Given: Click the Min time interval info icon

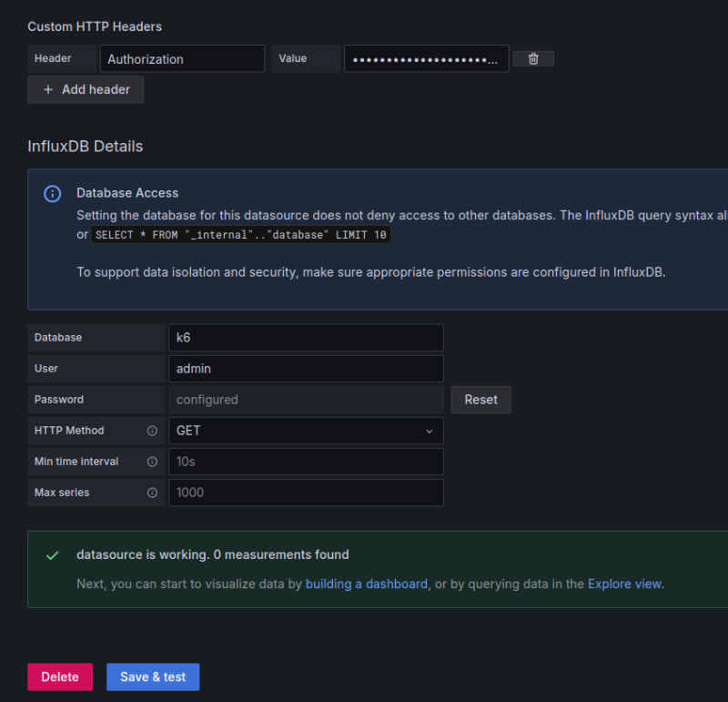Looking at the screenshot, I should 152,462.
